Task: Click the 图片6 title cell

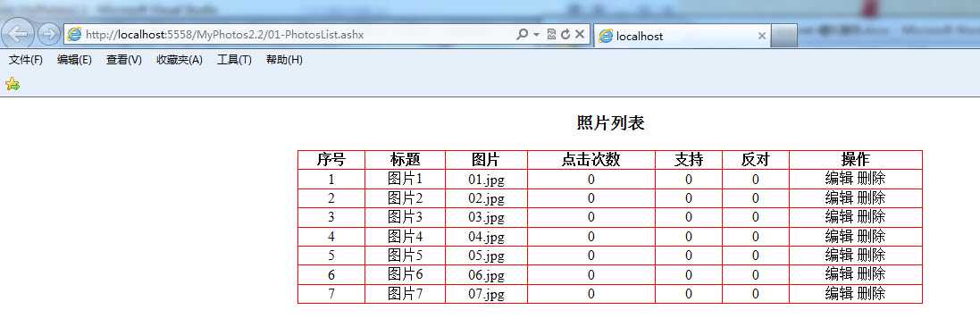Action: [x=405, y=274]
